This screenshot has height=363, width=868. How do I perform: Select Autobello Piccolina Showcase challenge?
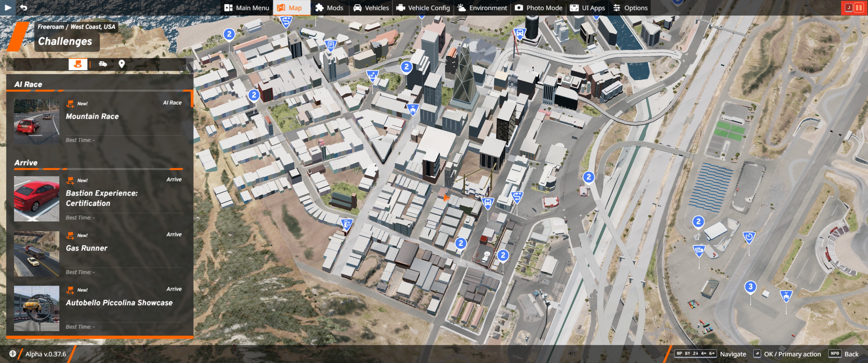pyautogui.click(x=119, y=303)
